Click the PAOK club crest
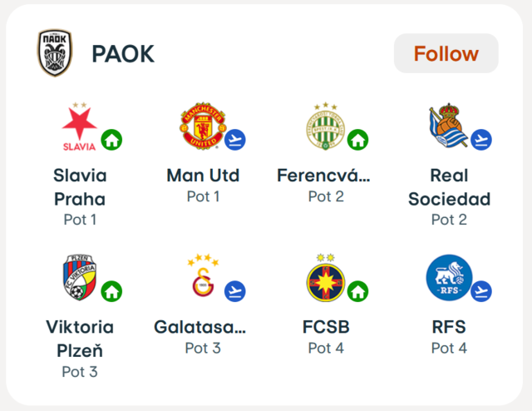This screenshot has height=411, width=532. coord(55,52)
